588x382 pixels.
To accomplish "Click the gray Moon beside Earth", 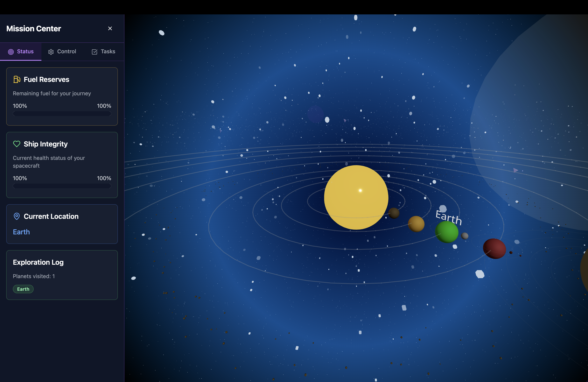I will 465,236.
